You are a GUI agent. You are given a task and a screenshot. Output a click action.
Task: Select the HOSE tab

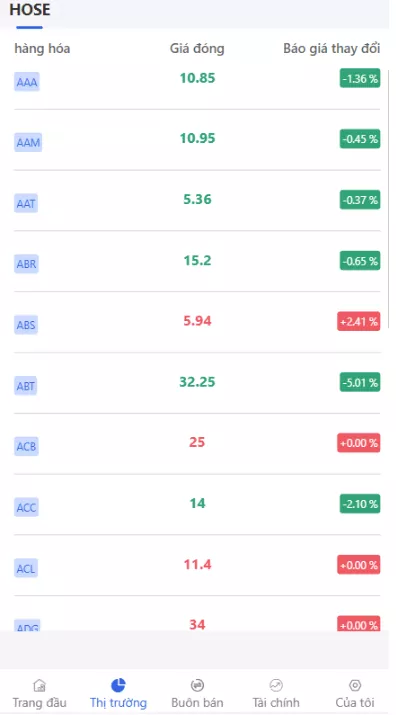pos(30,10)
